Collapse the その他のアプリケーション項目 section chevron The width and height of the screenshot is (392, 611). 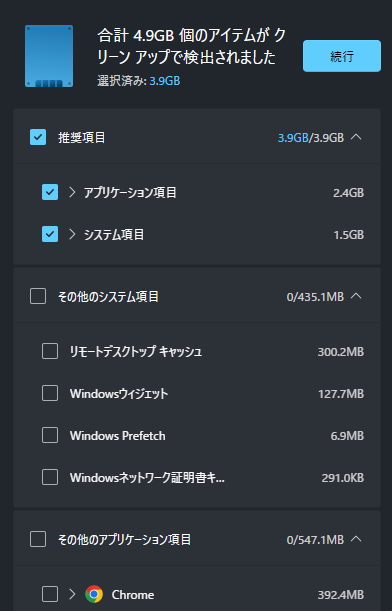pyautogui.click(x=356, y=539)
